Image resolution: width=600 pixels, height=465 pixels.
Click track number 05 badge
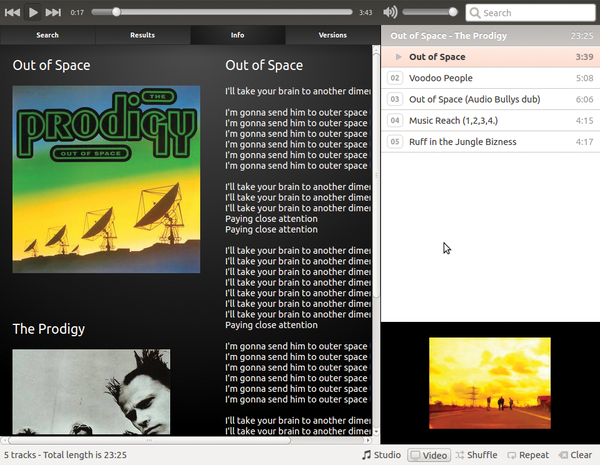pos(395,142)
